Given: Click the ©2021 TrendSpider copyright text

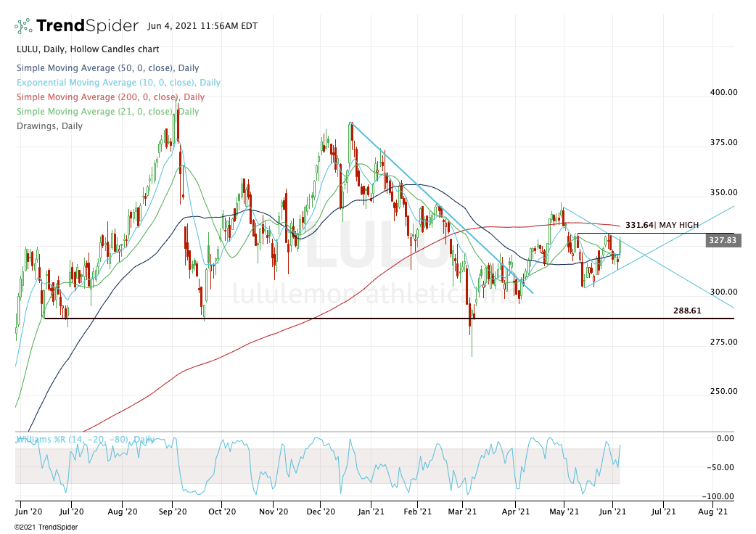Looking at the screenshot, I should click(46, 527).
